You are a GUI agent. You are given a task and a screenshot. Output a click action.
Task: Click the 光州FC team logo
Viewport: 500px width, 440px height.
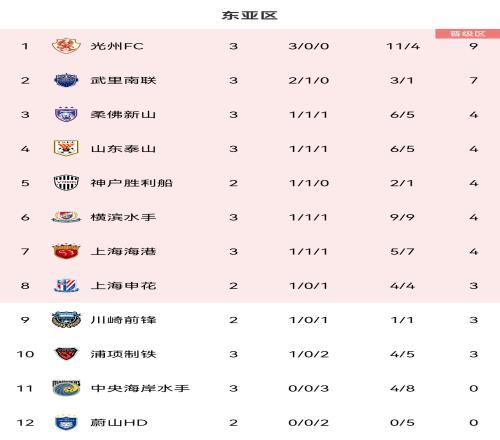[66, 46]
